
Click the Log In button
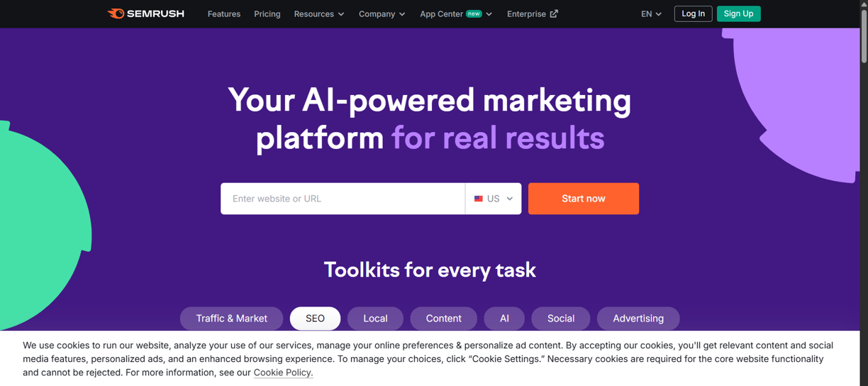693,13
